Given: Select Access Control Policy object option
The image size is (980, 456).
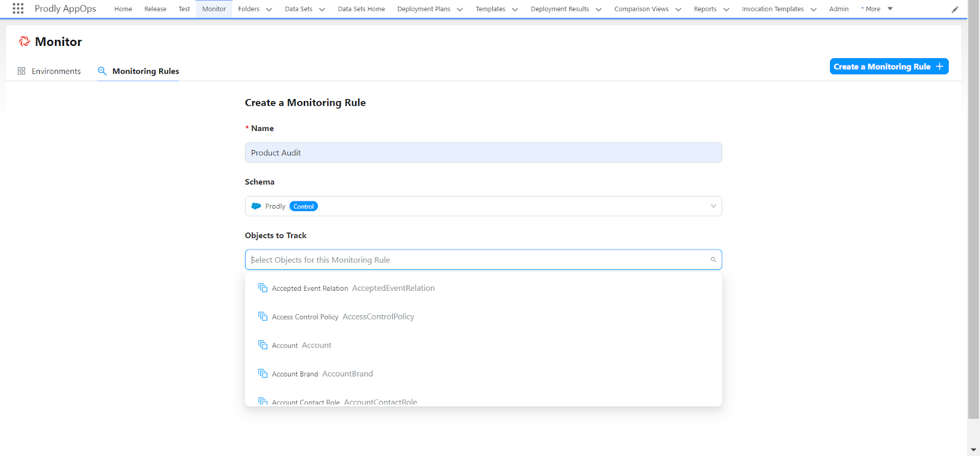Looking at the screenshot, I should click(x=483, y=316).
